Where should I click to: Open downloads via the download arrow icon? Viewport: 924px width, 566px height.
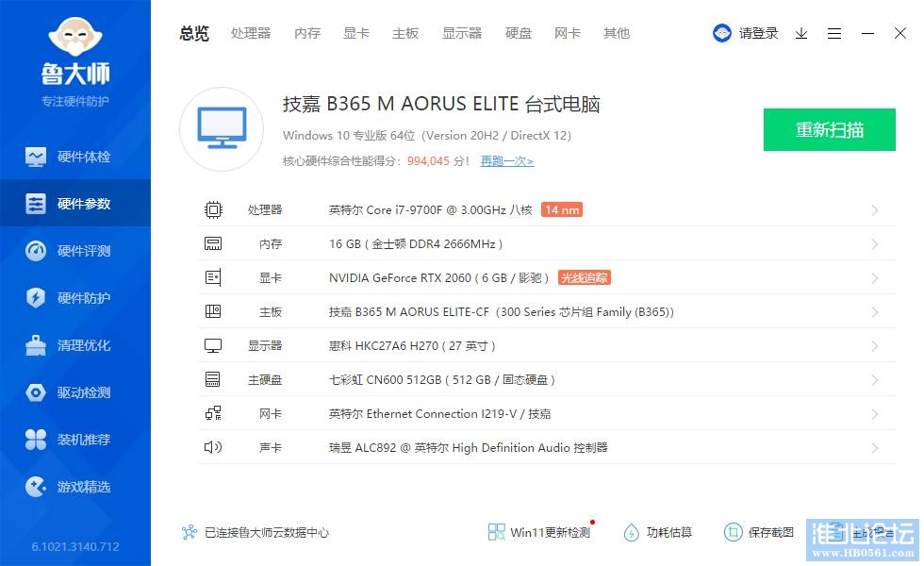(801, 34)
